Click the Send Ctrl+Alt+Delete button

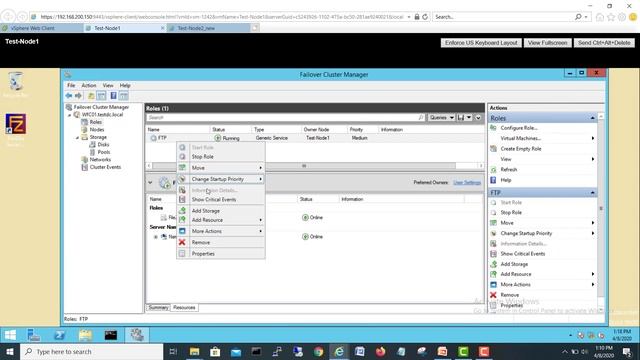[x=604, y=43]
